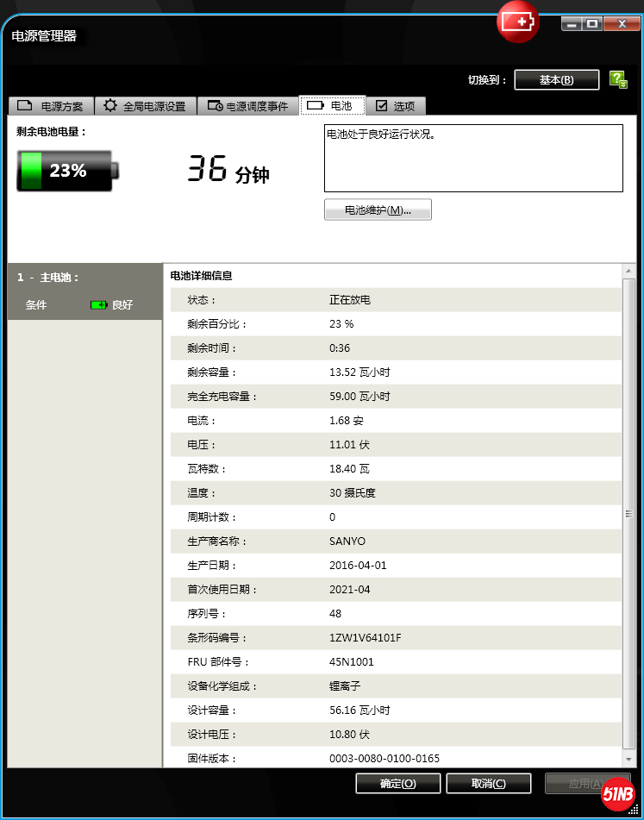The height and width of the screenshot is (820, 644).
Task: Open the 电源调度事件 tab
Action: (x=247, y=106)
